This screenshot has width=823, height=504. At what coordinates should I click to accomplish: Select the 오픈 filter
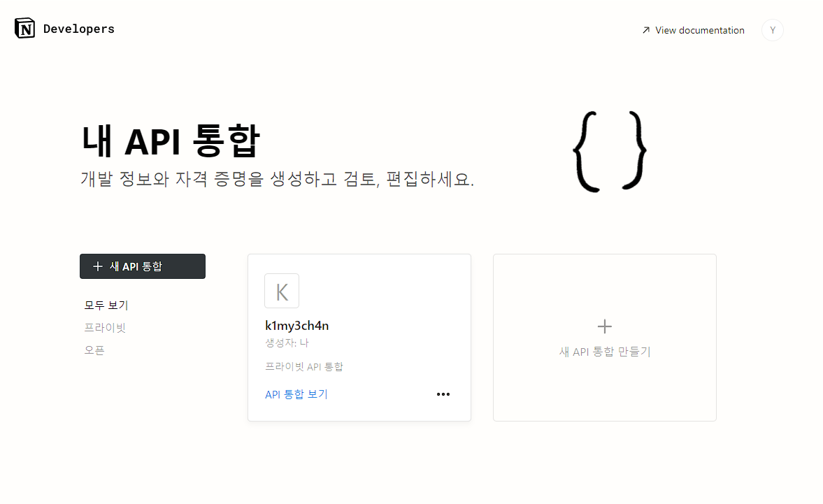coord(94,350)
